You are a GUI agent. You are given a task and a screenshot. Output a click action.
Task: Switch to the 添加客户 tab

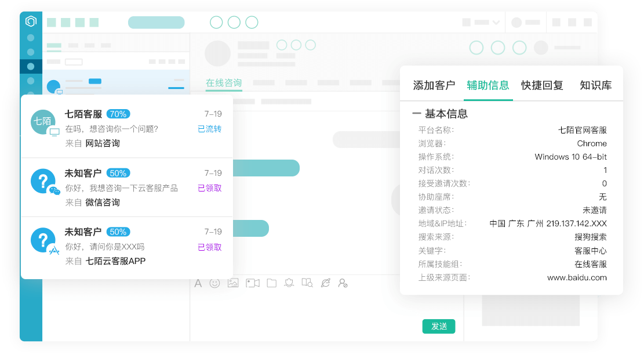[x=434, y=85]
